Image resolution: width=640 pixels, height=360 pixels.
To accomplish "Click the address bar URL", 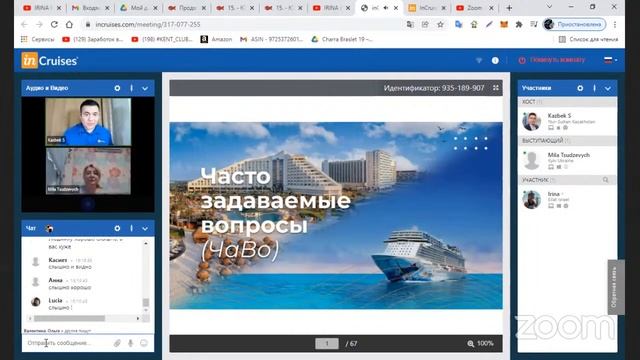I will click(x=148, y=24).
